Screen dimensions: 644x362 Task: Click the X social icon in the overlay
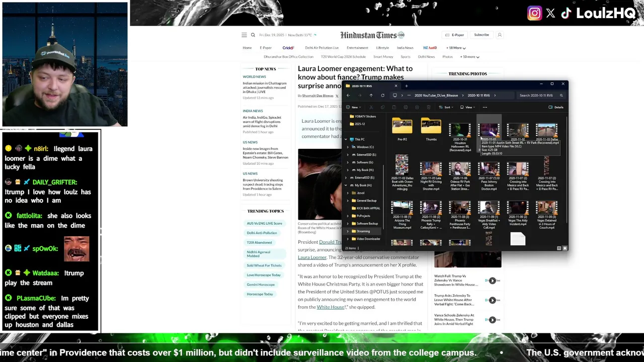[550, 14]
